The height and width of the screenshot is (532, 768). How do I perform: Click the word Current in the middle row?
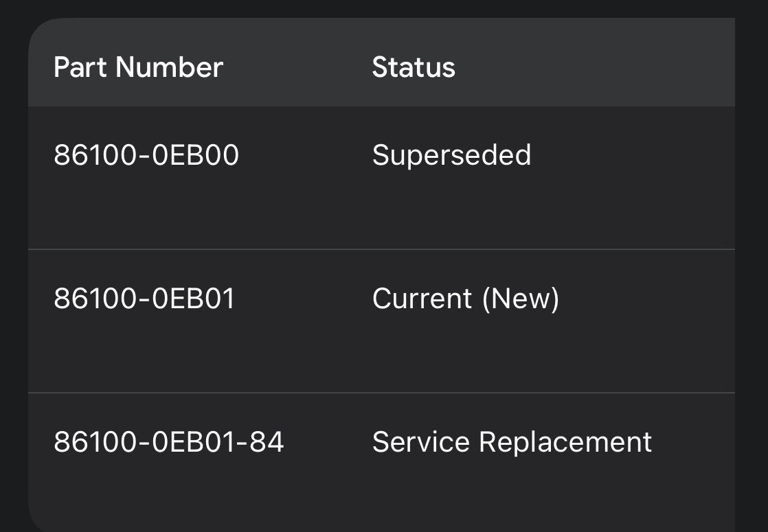pos(422,299)
